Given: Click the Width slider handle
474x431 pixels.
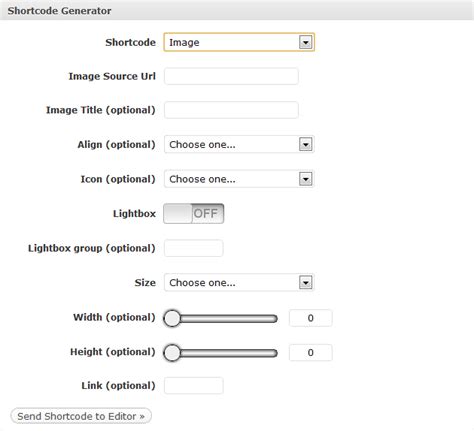Looking at the screenshot, I should coord(172,318).
